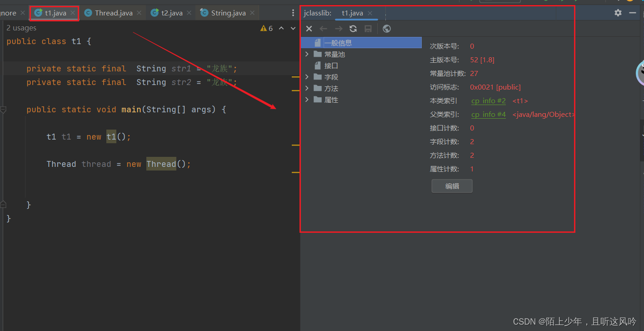
Task: Open jclasslib tool window settings gear
Action: 618,13
